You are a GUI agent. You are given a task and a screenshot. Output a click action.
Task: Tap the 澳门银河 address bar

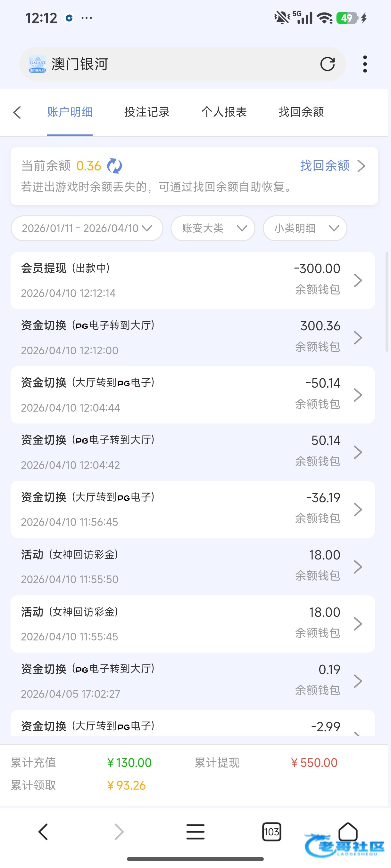click(x=169, y=64)
